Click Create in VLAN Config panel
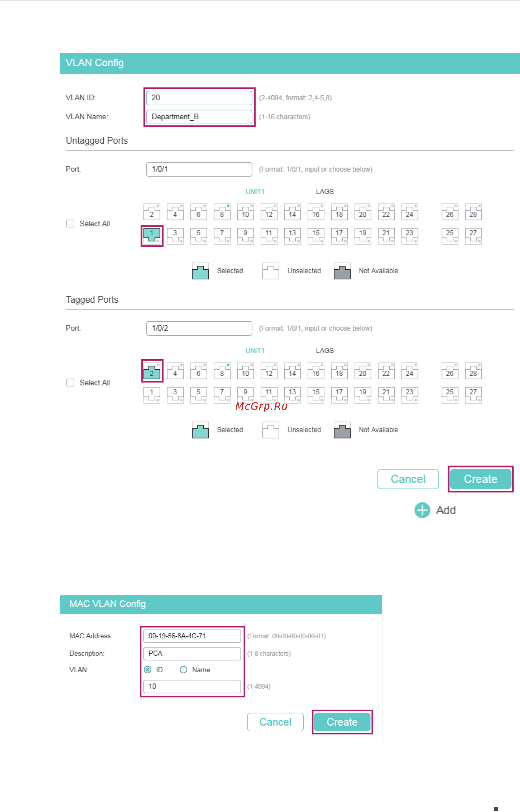The image size is (520, 812). [x=480, y=479]
